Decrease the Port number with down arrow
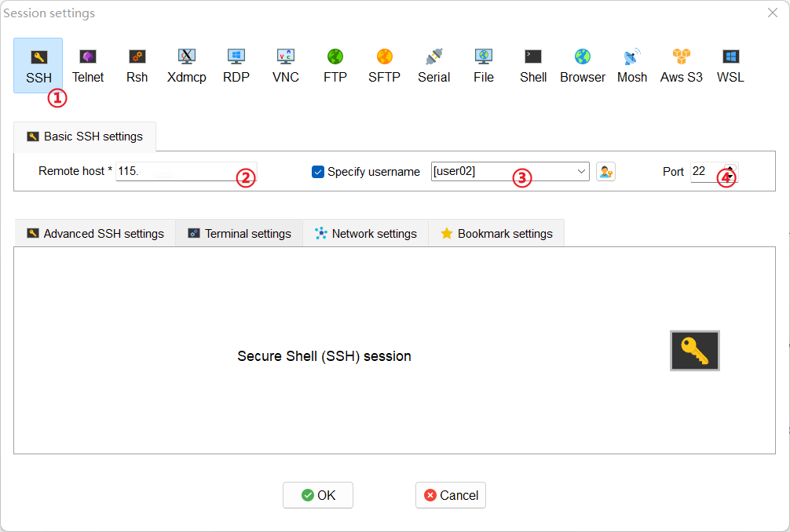This screenshot has width=790, height=532. click(x=730, y=177)
